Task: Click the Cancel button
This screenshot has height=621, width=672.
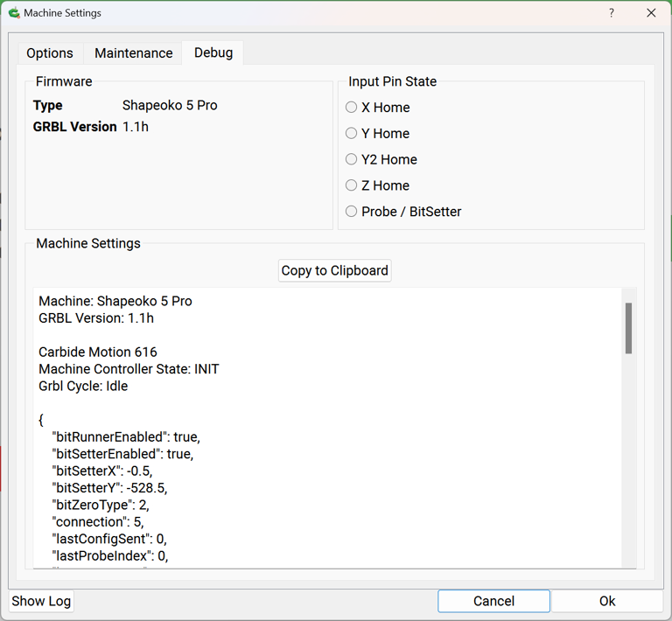Action: pos(493,601)
